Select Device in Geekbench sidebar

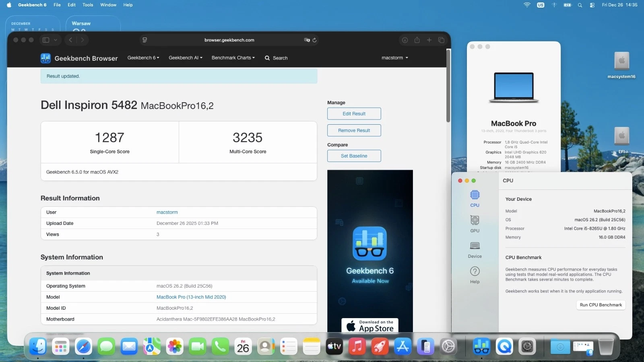pyautogui.click(x=475, y=250)
